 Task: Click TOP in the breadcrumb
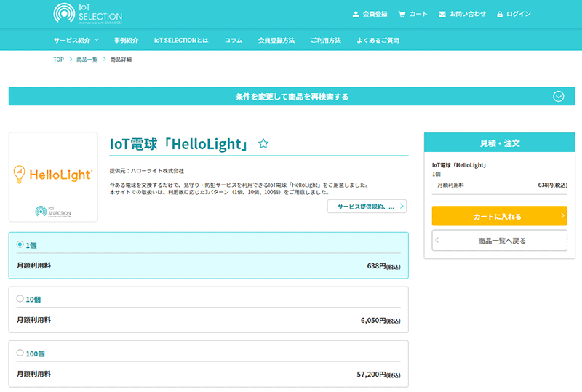click(59, 60)
